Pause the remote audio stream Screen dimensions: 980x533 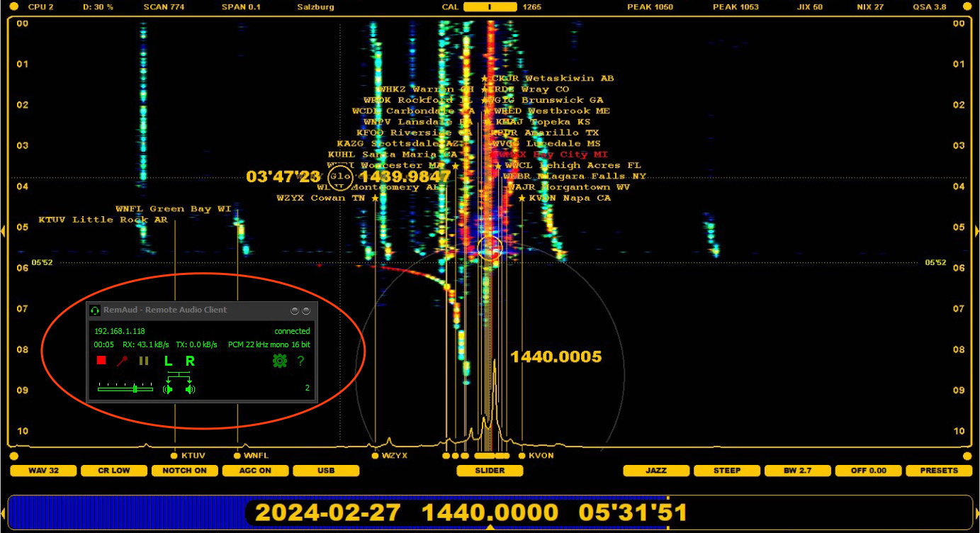pos(144,361)
